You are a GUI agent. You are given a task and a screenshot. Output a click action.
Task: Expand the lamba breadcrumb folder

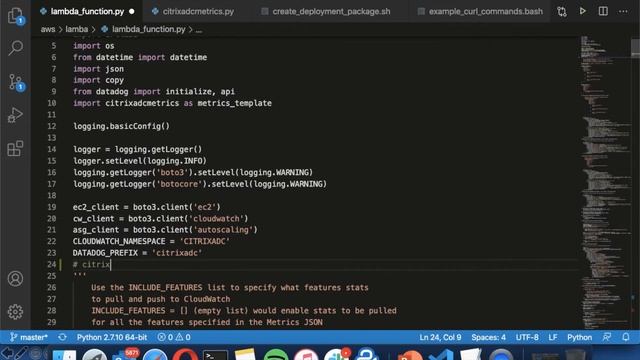77,29
